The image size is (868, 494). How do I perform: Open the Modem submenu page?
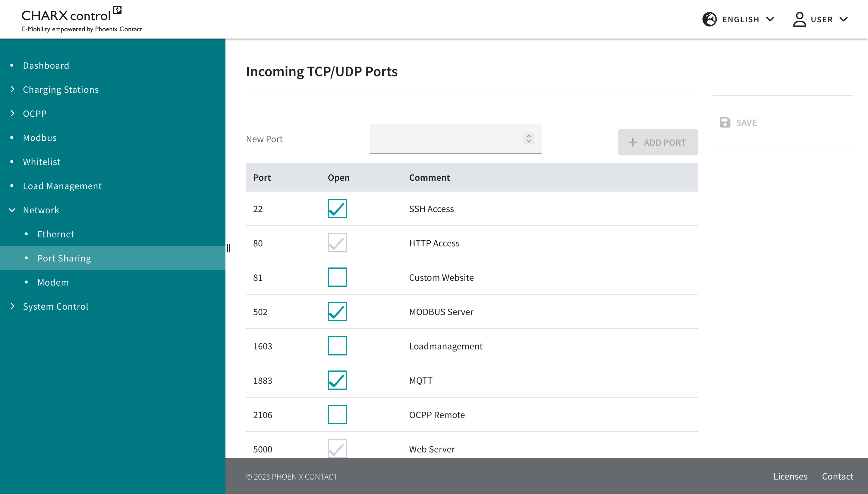53,282
